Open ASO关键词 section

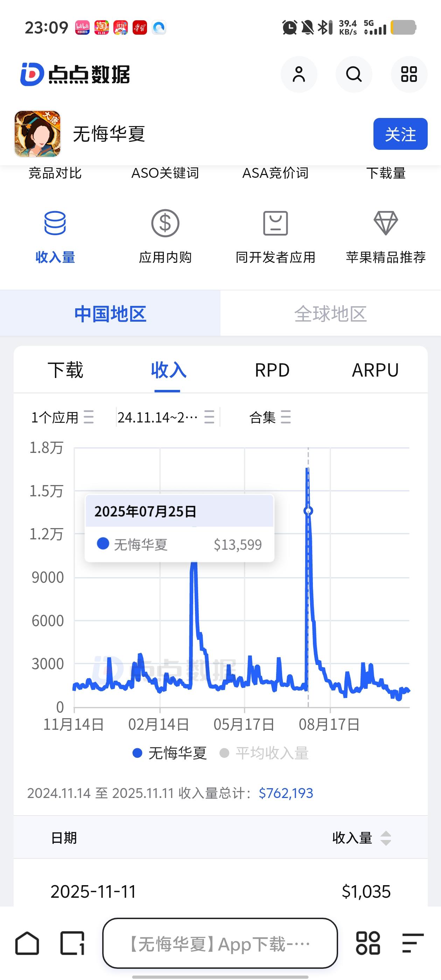coord(165,173)
